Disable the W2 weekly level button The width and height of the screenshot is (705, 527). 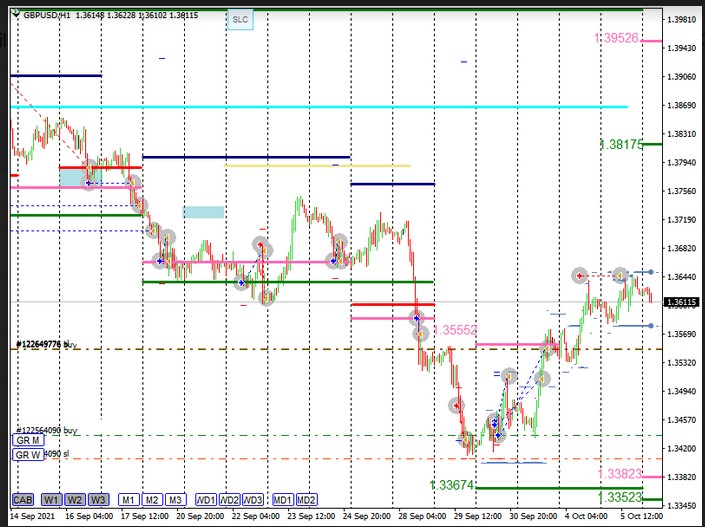[x=75, y=499]
